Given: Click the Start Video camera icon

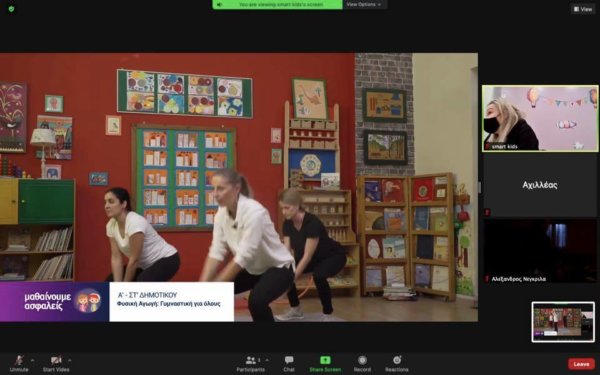Looking at the screenshot, I should (56, 360).
